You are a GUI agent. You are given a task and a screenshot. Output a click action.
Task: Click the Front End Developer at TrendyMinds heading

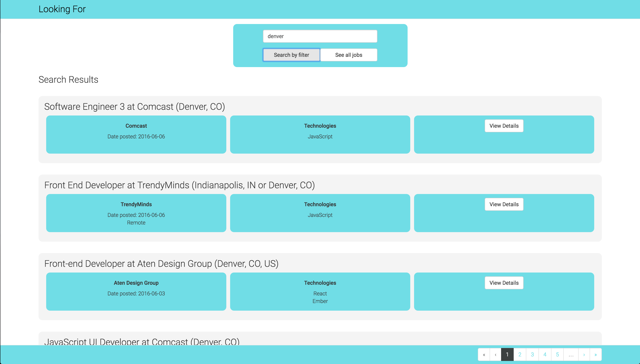click(179, 185)
